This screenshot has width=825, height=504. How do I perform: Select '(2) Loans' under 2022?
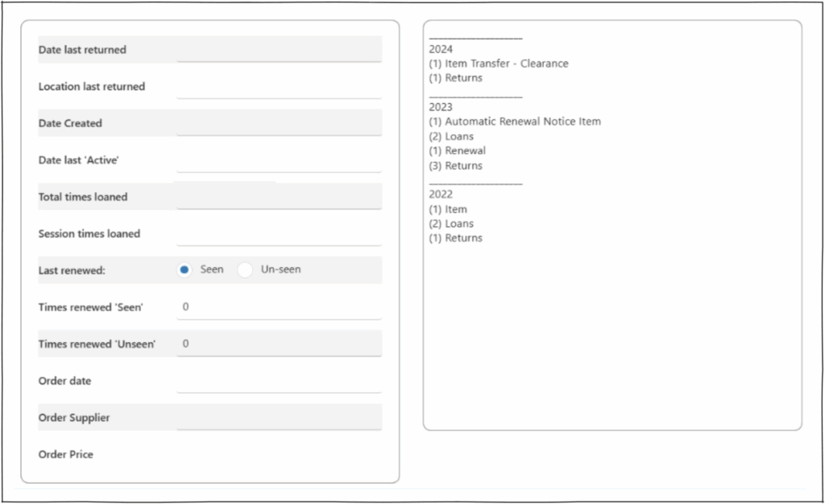451,224
